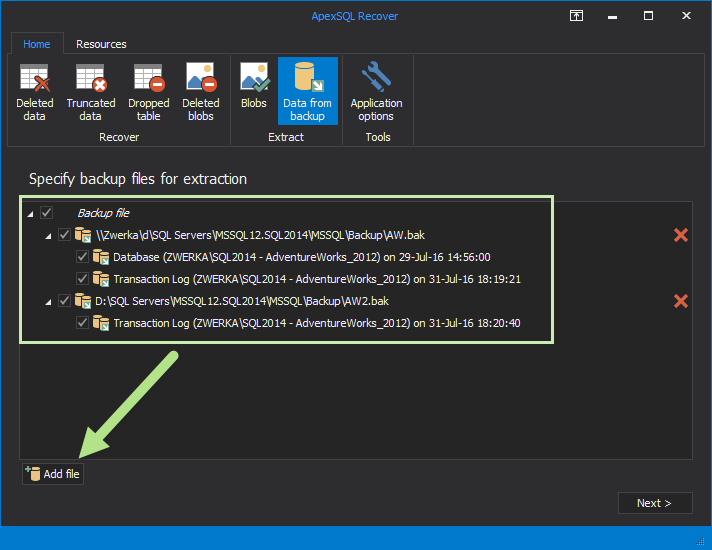The image size is (712, 550).
Task: Select Data from backup extract tool
Action: (307, 91)
